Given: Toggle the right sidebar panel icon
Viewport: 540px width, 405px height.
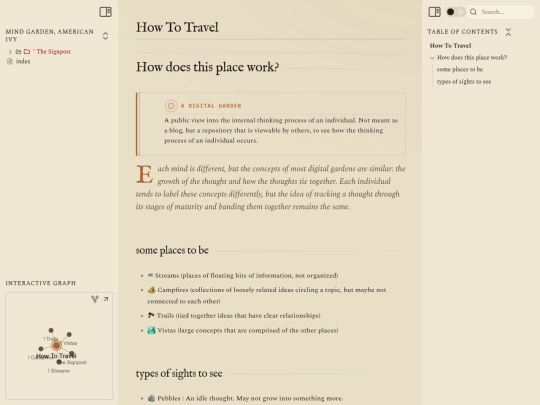Looking at the screenshot, I should 434,12.
